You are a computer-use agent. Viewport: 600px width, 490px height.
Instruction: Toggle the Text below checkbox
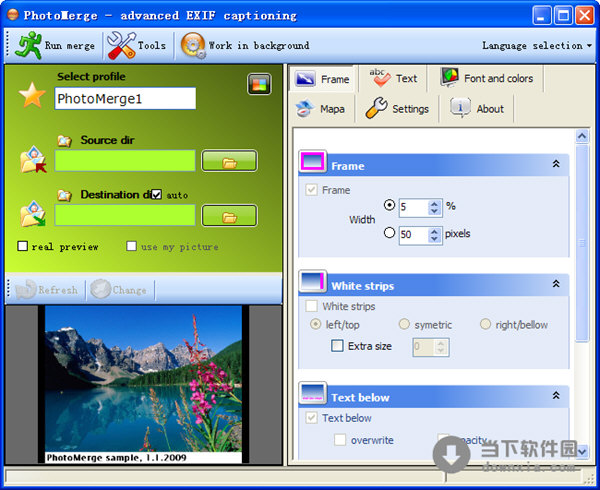311,418
